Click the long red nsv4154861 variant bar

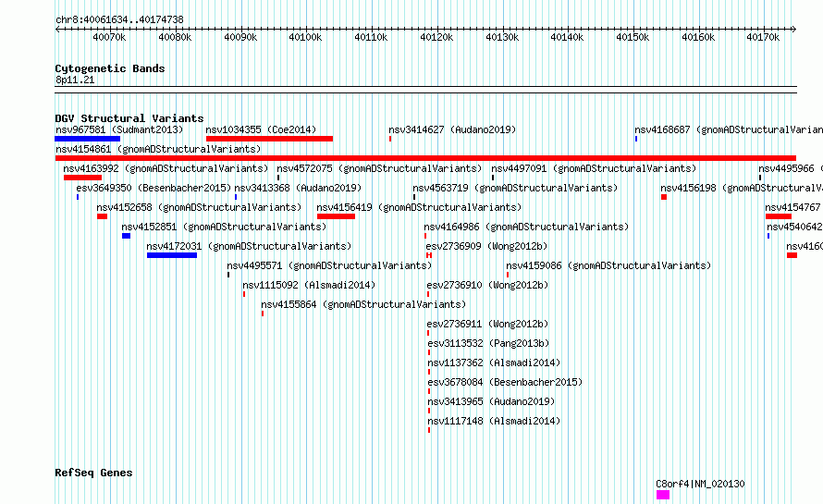pyautogui.click(x=425, y=158)
